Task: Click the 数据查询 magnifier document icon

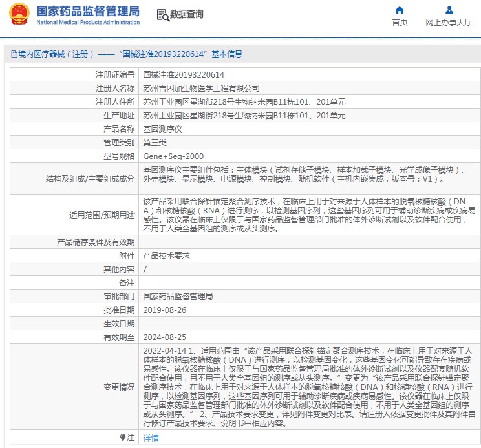Action: [x=163, y=14]
